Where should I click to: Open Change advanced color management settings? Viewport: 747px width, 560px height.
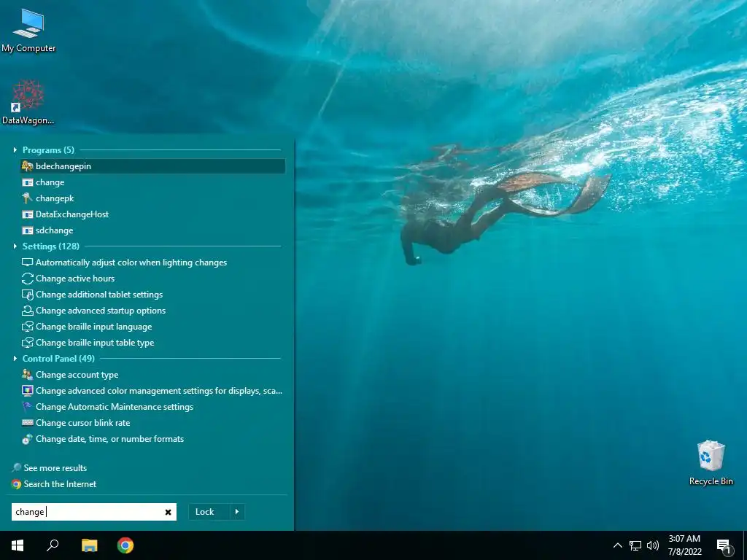(152, 391)
